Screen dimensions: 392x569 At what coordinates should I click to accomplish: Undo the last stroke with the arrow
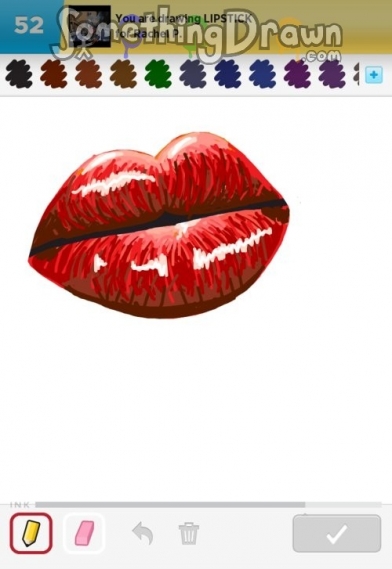[x=143, y=533]
